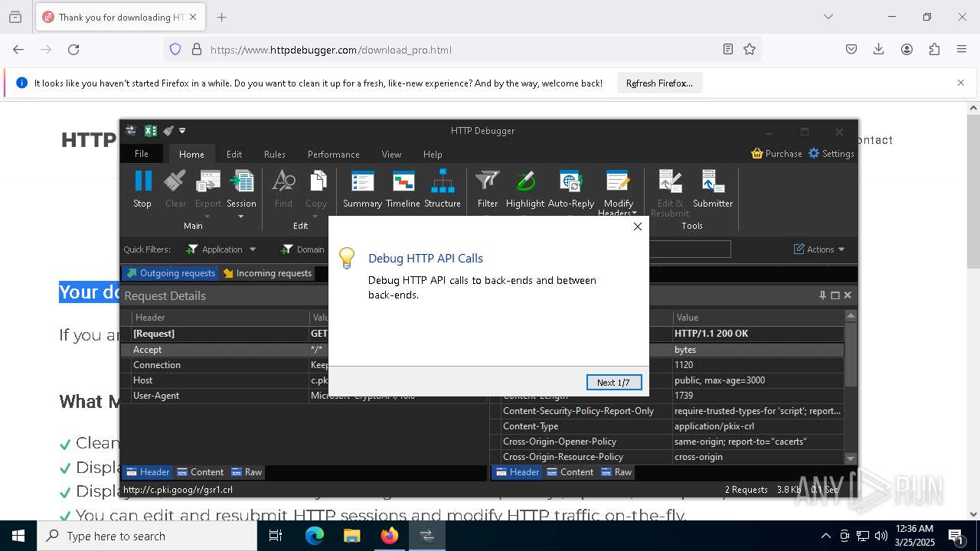Screen dimensions: 980x551
Task: Close the Debug HTTP API Calls tip dialog
Action: coord(638,227)
